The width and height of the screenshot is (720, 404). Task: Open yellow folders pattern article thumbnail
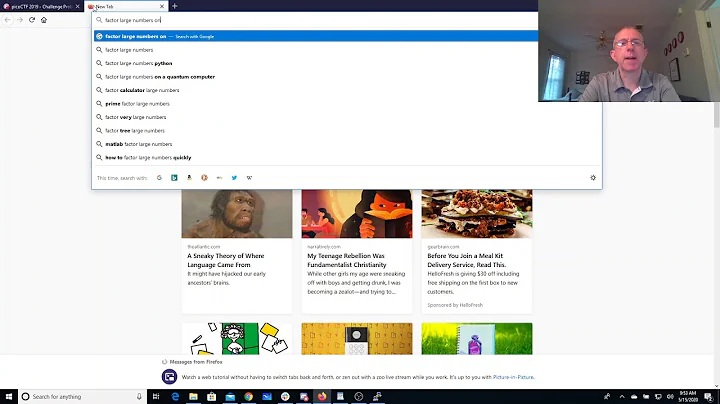point(357,339)
